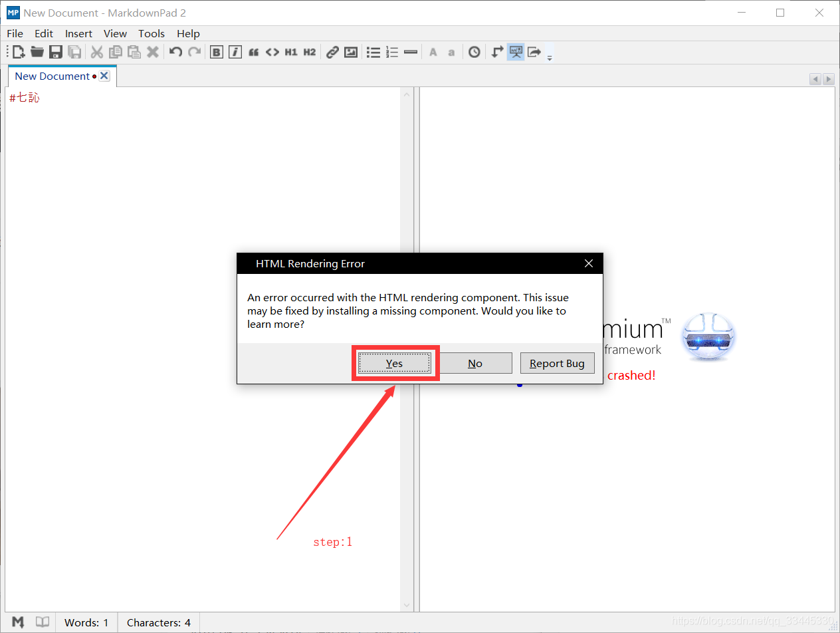Click the Report Bug button
Viewport: 840px width, 633px height.
click(557, 363)
